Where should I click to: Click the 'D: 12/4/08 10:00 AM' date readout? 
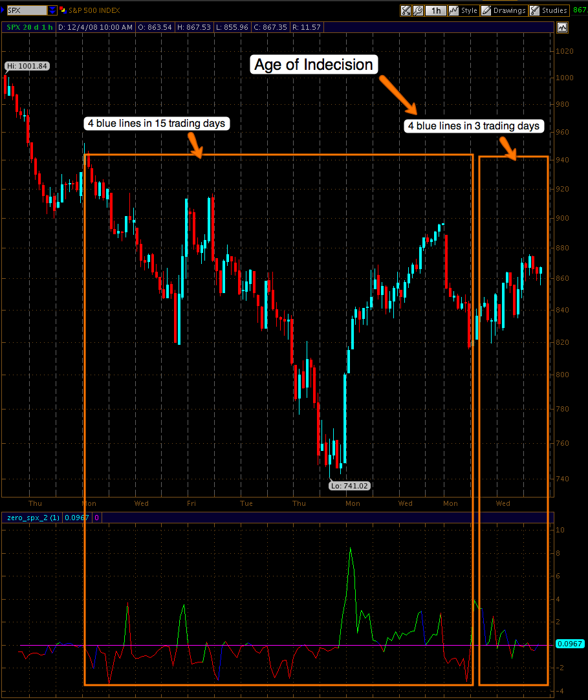[x=95, y=27]
